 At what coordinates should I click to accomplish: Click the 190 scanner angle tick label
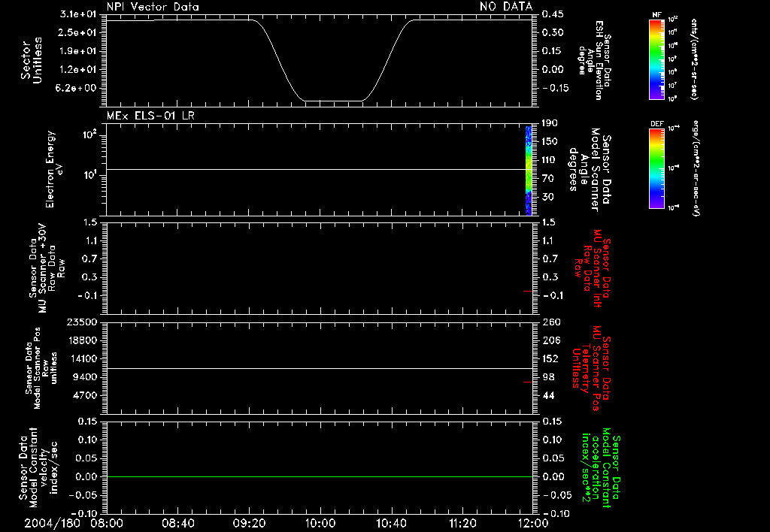click(550, 123)
